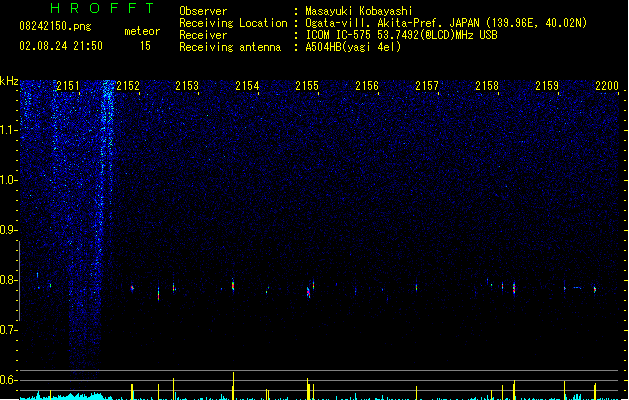Click the 'Observer' field label
The height and width of the screenshot is (400, 629).
pos(203,11)
